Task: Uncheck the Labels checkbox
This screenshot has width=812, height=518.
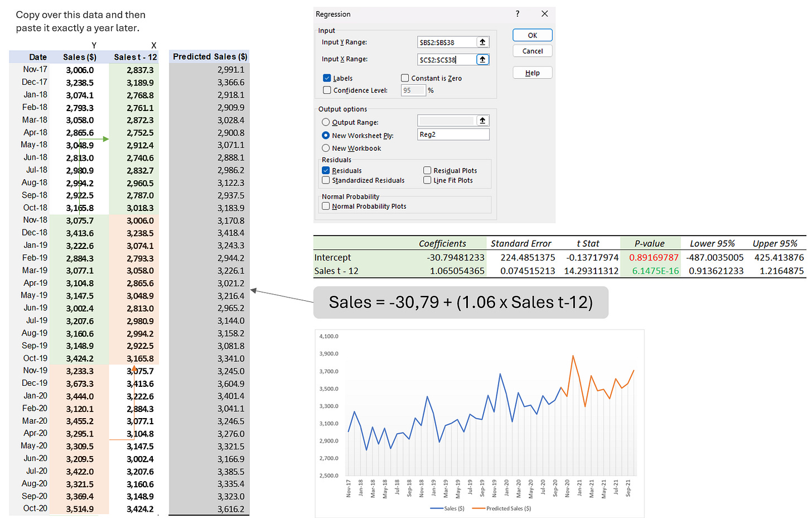Action: (x=327, y=78)
